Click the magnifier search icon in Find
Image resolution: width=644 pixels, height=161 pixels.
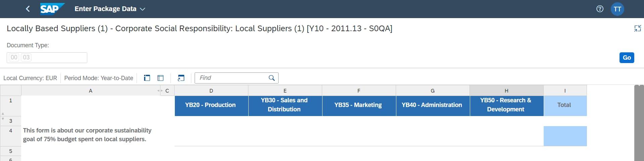(x=272, y=78)
